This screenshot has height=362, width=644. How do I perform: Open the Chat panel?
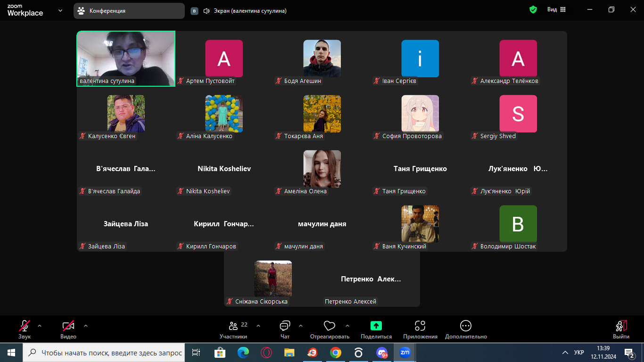(x=285, y=326)
